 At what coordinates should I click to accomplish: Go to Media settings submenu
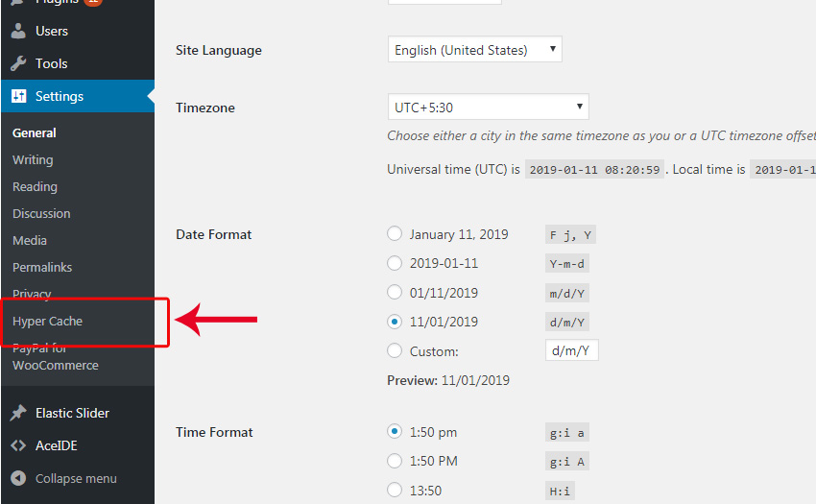pos(30,241)
